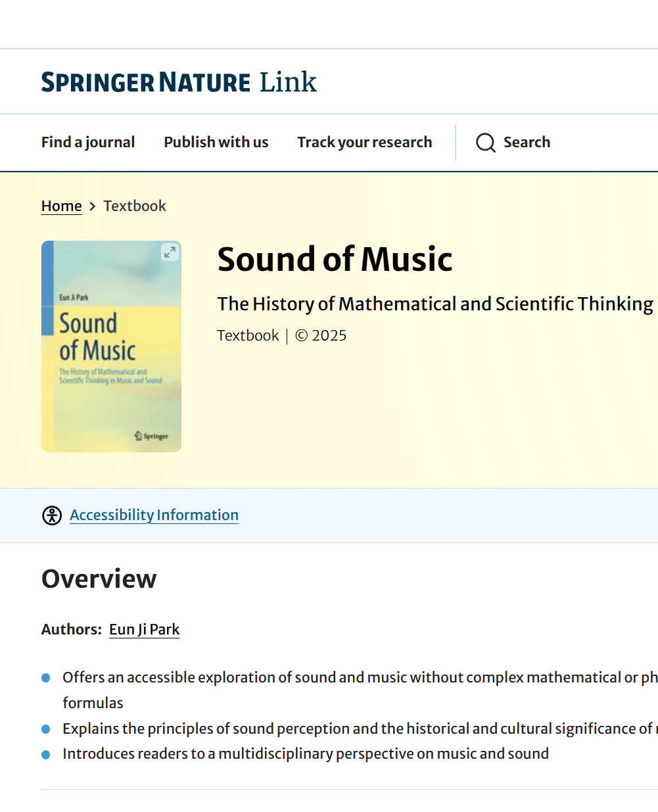658x812 pixels.
Task: Click the Springer logo on book cover
Action: (152, 436)
